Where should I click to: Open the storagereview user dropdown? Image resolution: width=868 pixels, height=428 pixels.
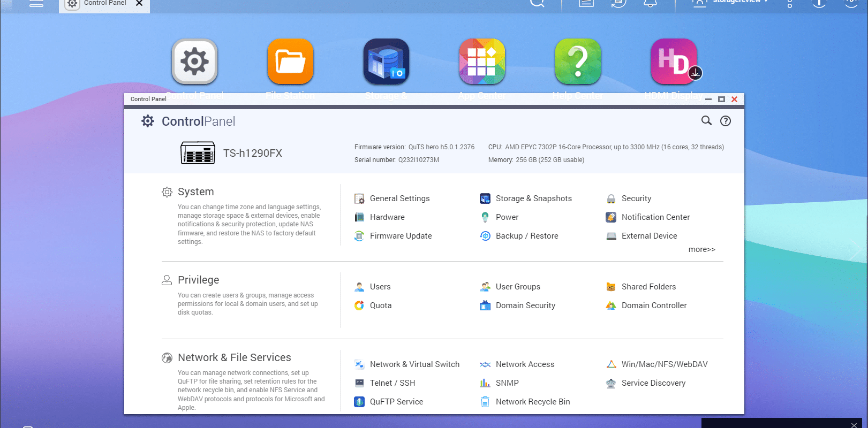(x=730, y=3)
